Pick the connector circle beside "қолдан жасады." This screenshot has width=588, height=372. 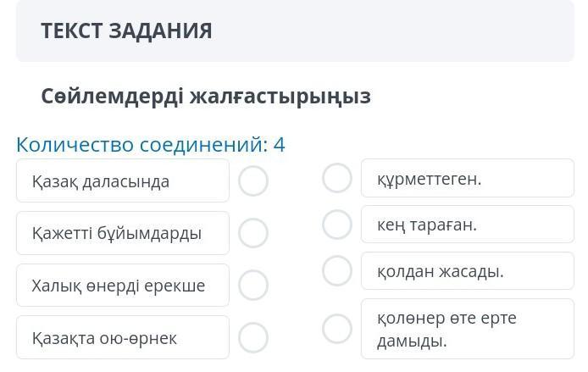click(337, 271)
